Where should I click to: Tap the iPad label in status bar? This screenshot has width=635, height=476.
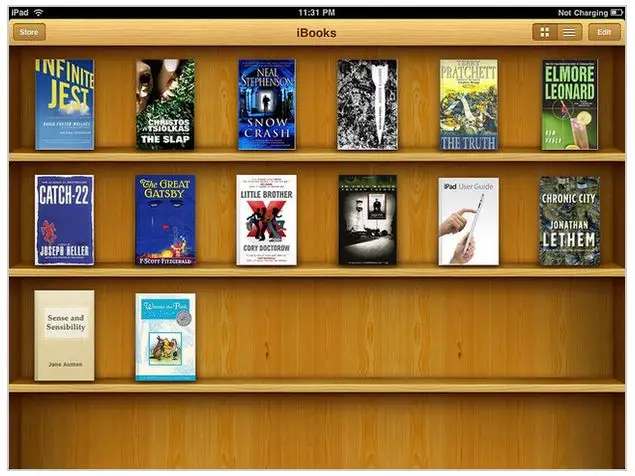tap(20, 12)
